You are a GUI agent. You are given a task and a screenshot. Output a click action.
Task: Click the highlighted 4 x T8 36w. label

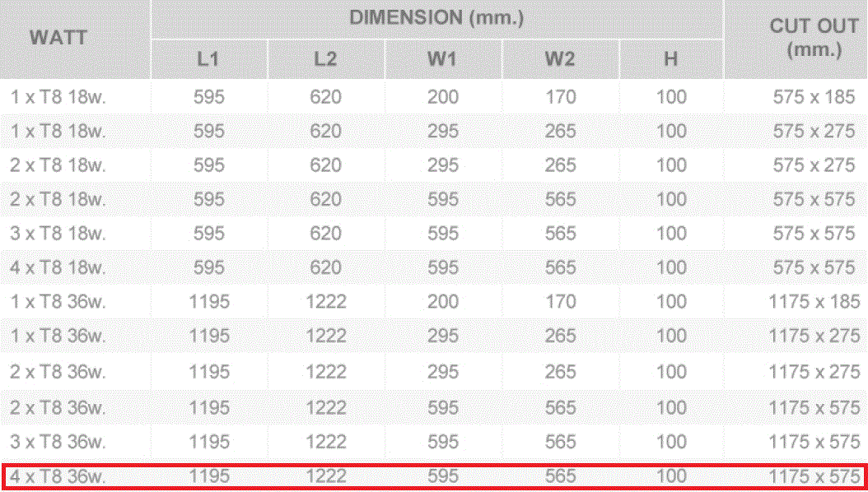58,476
